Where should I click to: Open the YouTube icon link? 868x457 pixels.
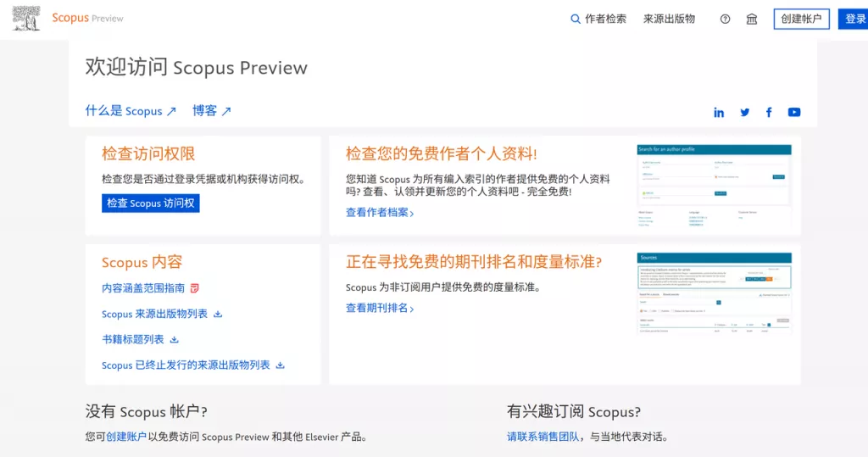[x=794, y=112]
